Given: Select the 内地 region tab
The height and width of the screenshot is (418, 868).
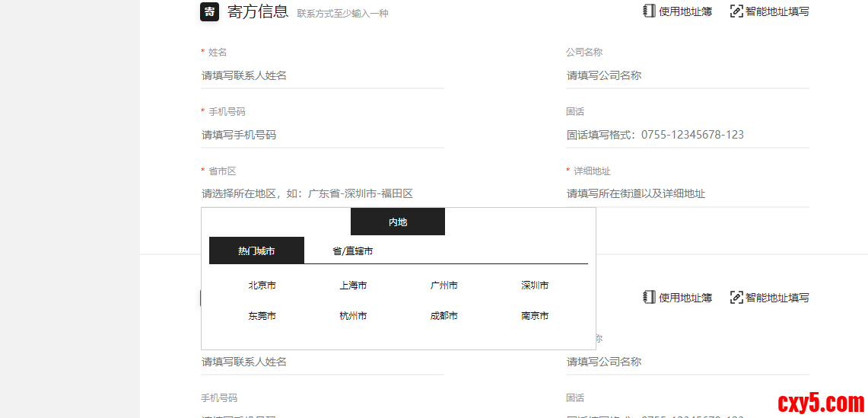Looking at the screenshot, I should click(397, 222).
